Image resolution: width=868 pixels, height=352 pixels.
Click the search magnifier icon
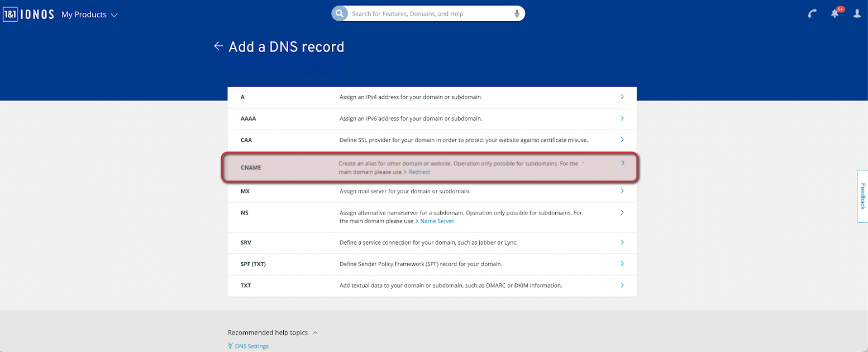pyautogui.click(x=339, y=13)
